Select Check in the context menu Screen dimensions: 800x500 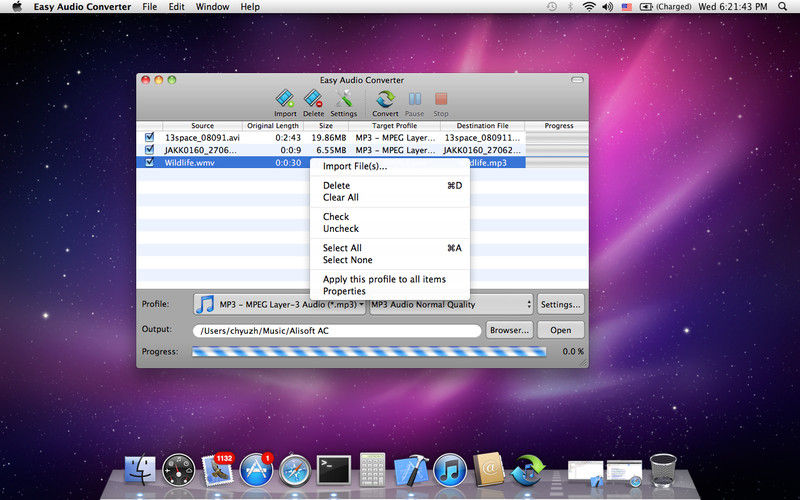tap(390, 217)
